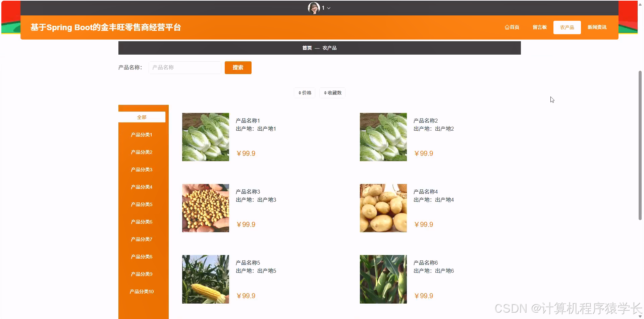The height and width of the screenshot is (319, 644).
Task: Click the home icon beside 首页
Action: 507,27
